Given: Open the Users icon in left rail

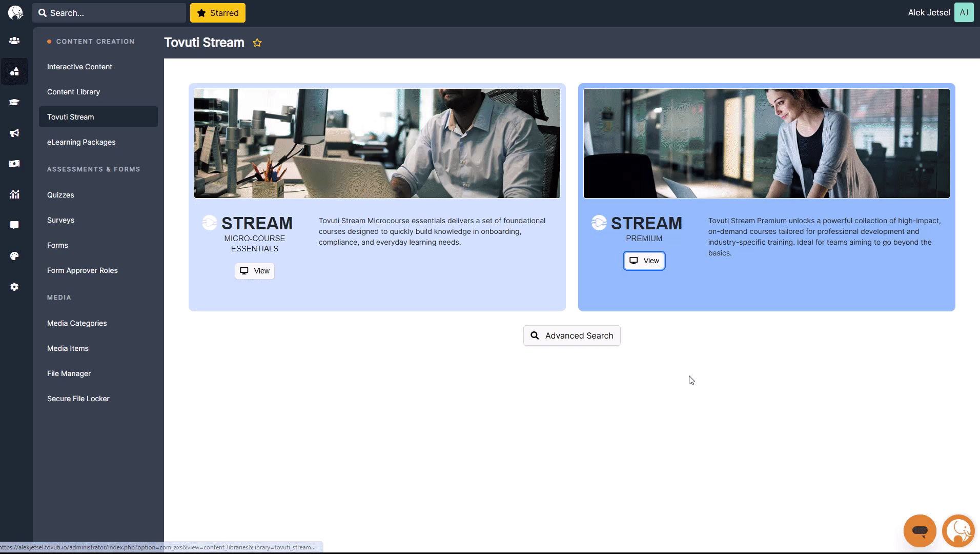Looking at the screenshot, I should (x=14, y=41).
